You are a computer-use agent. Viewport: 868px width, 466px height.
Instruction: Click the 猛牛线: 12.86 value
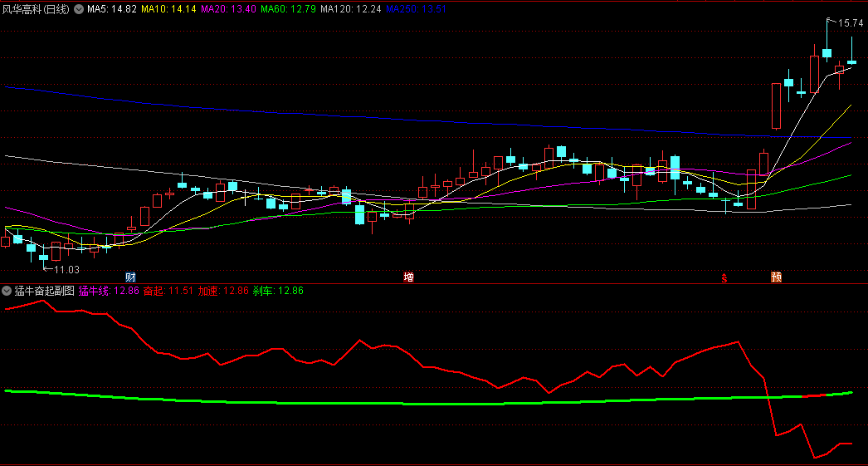click(x=109, y=291)
